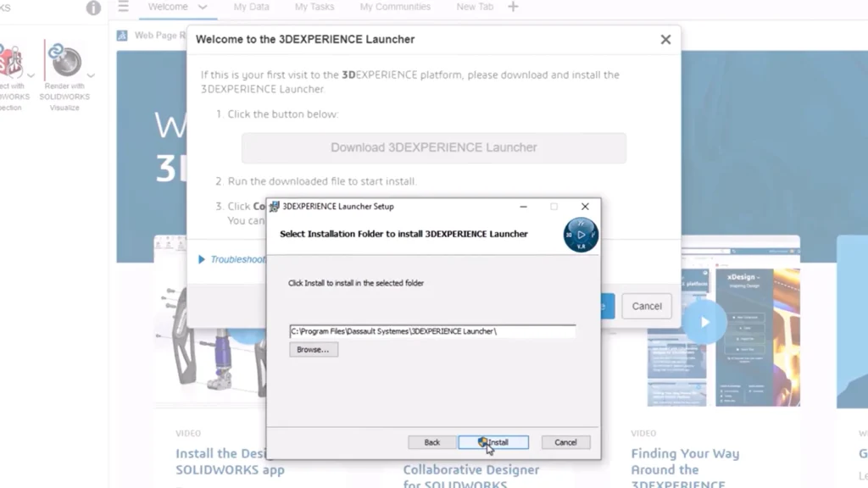Open Collaborative Designer for SOLIDWORKS link
The height and width of the screenshot is (488, 868).
pos(471,475)
